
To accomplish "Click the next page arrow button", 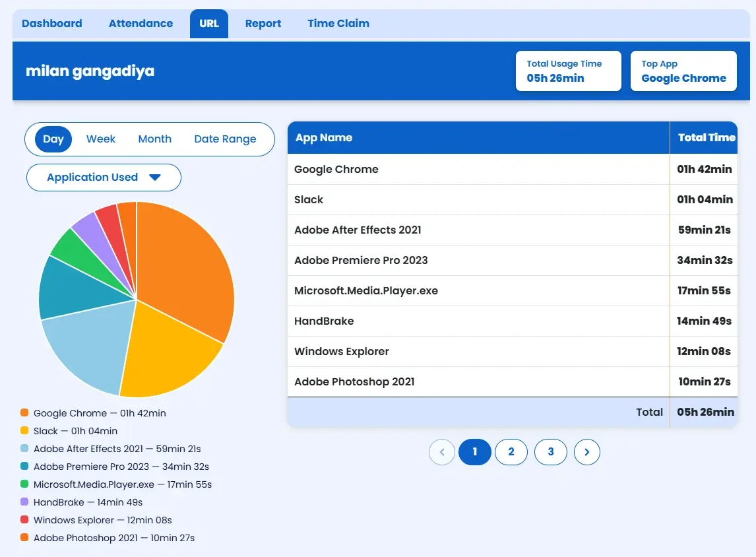I will click(x=586, y=452).
